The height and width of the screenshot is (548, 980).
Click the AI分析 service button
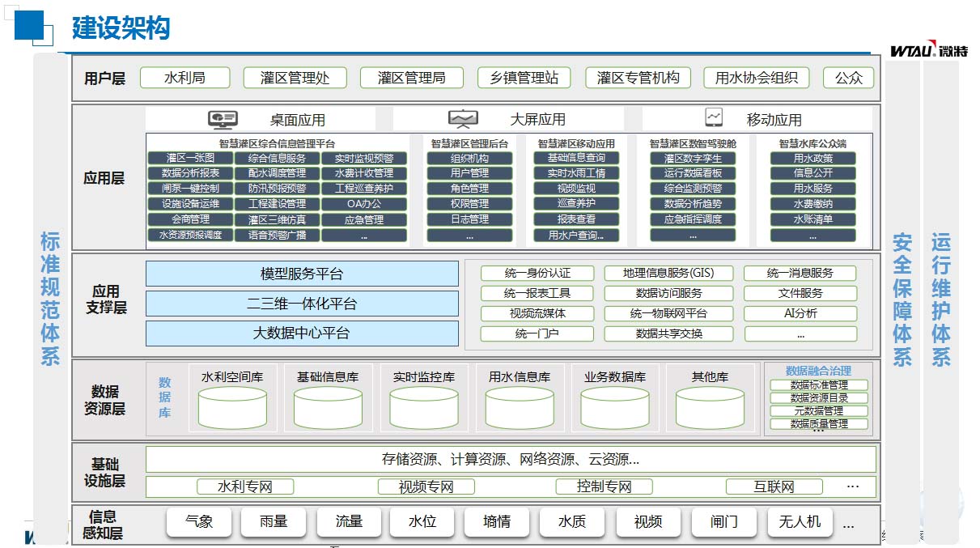(800, 313)
